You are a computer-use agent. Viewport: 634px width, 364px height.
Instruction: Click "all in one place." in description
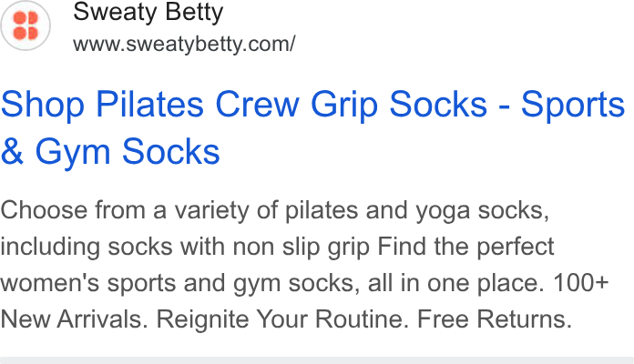pos(456,283)
